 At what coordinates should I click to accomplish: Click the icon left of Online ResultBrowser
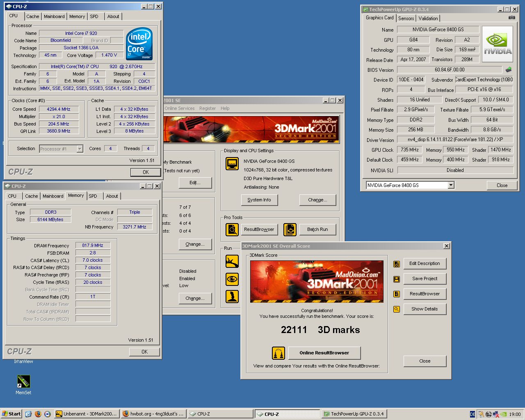(278, 353)
